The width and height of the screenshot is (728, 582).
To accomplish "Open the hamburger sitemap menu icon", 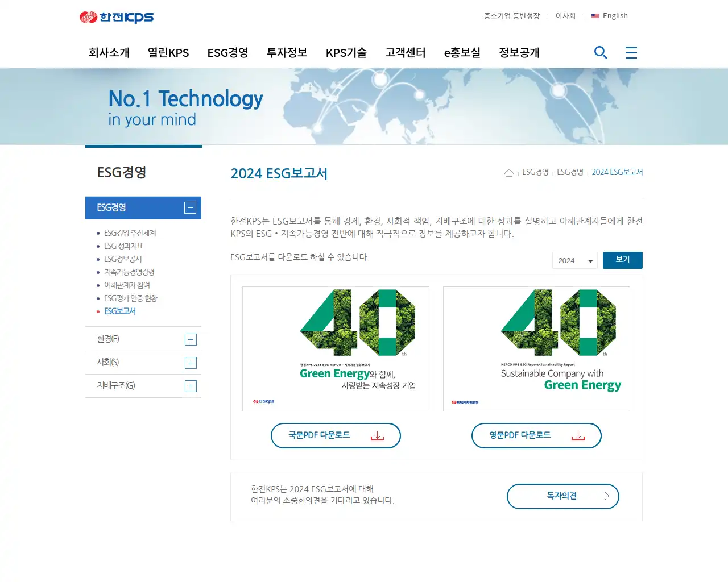I will (631, 53).
